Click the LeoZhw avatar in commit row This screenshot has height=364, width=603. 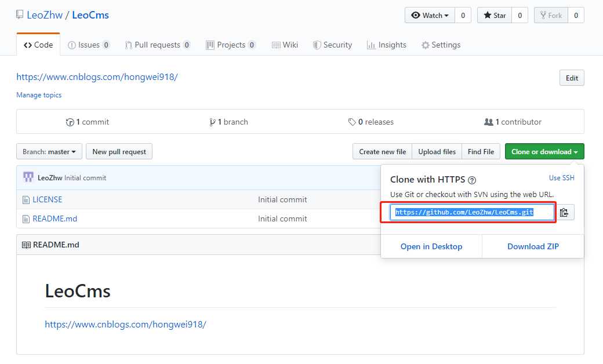[x=28, y=177]
